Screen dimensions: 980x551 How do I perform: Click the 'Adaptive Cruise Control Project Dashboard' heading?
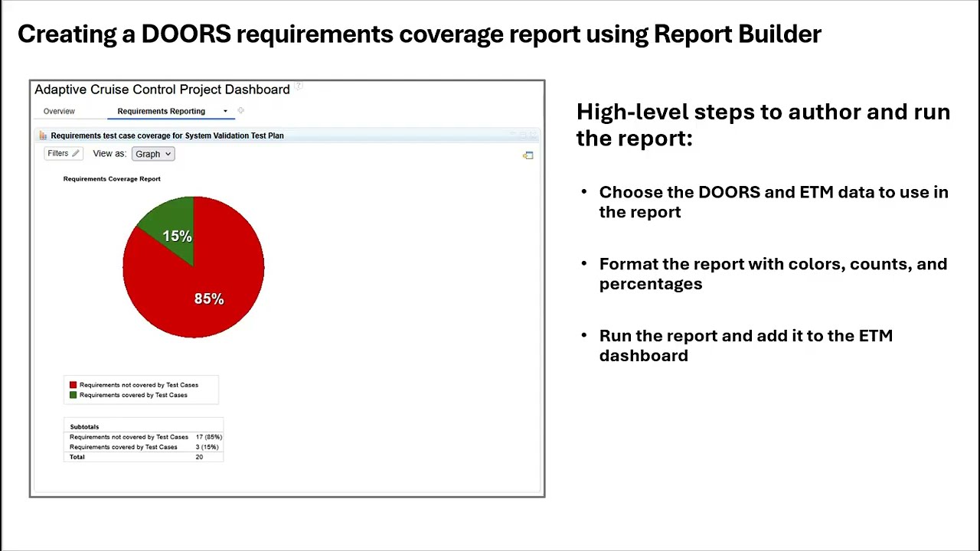click(162, 90)
